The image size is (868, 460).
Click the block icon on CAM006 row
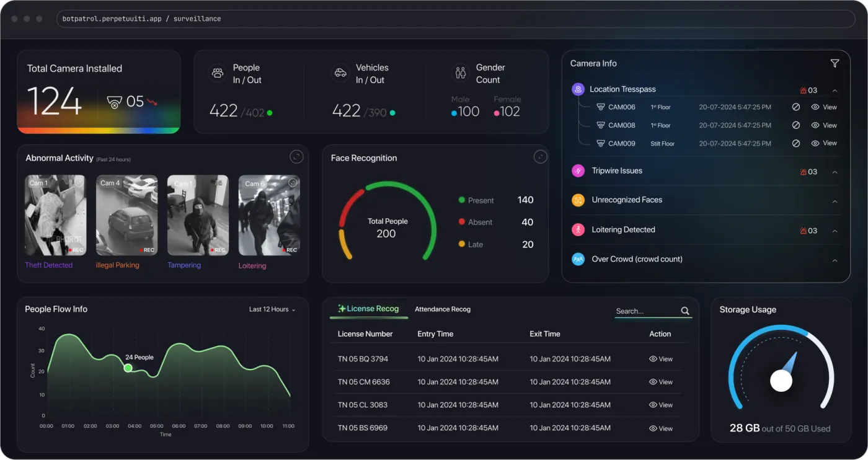(796, 107)
